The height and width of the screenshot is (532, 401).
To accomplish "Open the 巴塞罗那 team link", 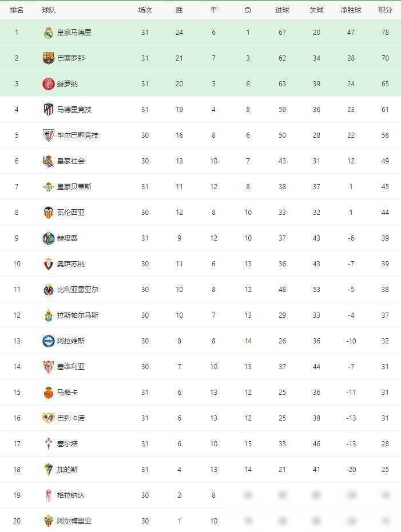I will click(71, 58).
